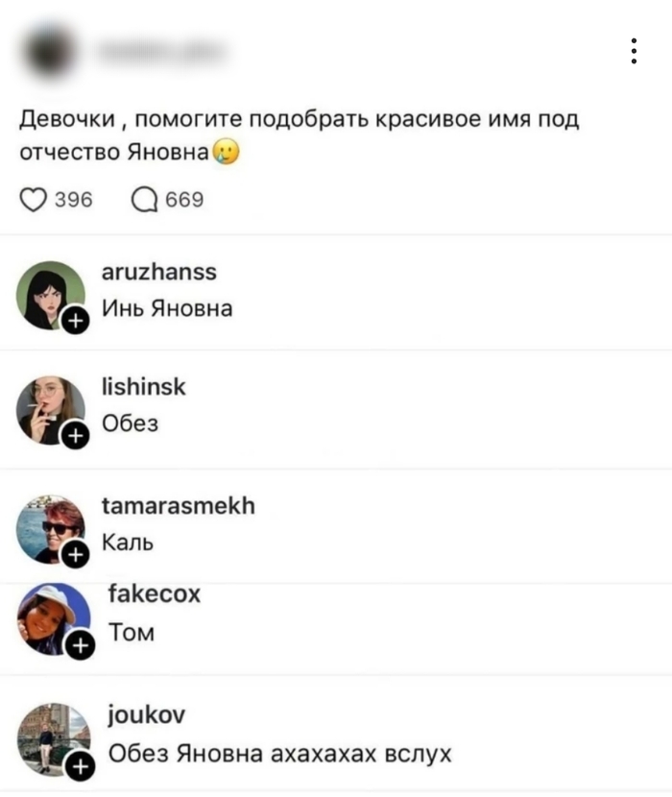Open comments via the speech bubble icon
This screenshot has height=797, width=672.
144,200
